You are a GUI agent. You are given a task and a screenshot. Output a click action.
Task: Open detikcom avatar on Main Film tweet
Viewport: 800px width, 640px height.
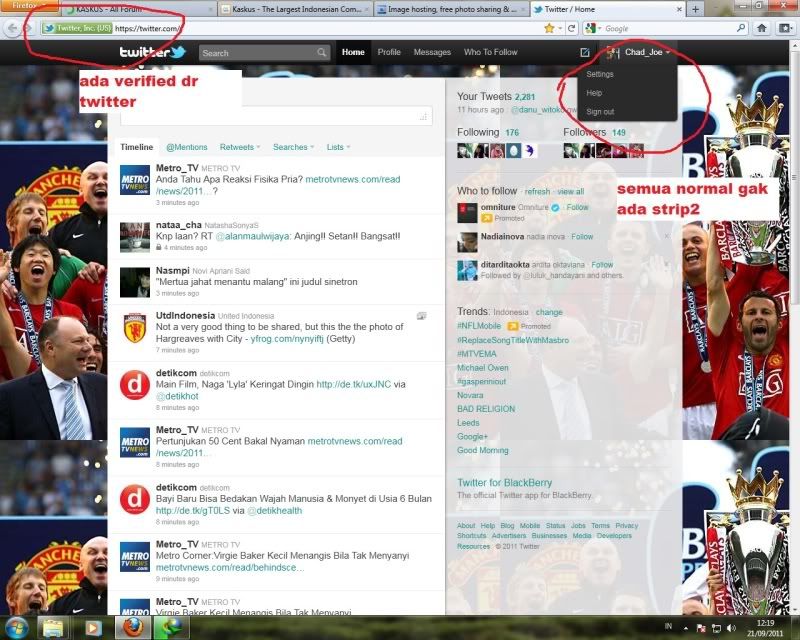pyautogui.click(x=135, y=385)
